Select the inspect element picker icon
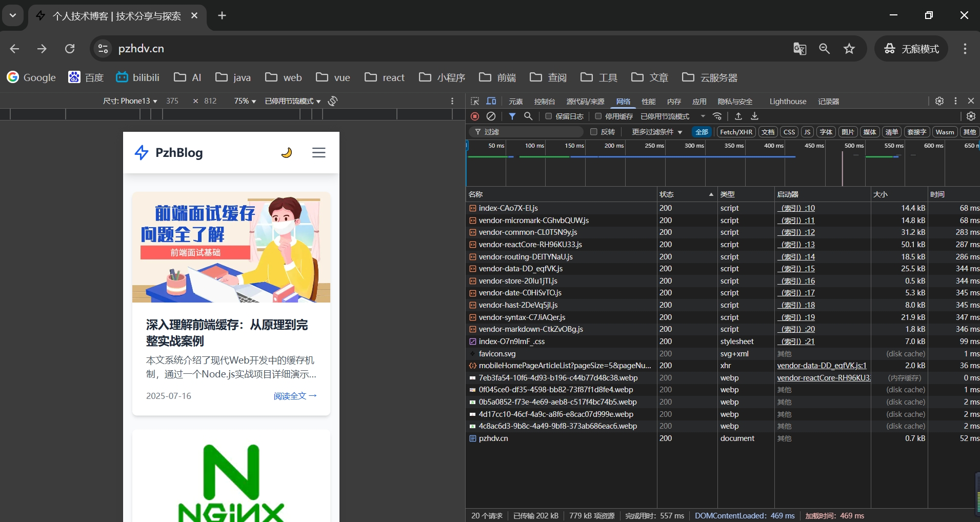This screenshot has height=522, width=980. click(475, 101)
